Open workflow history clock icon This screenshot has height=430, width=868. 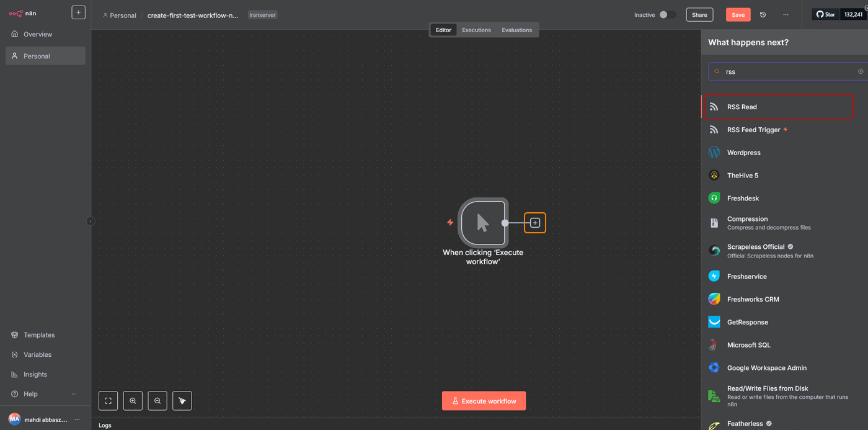[x=763, y=15]
